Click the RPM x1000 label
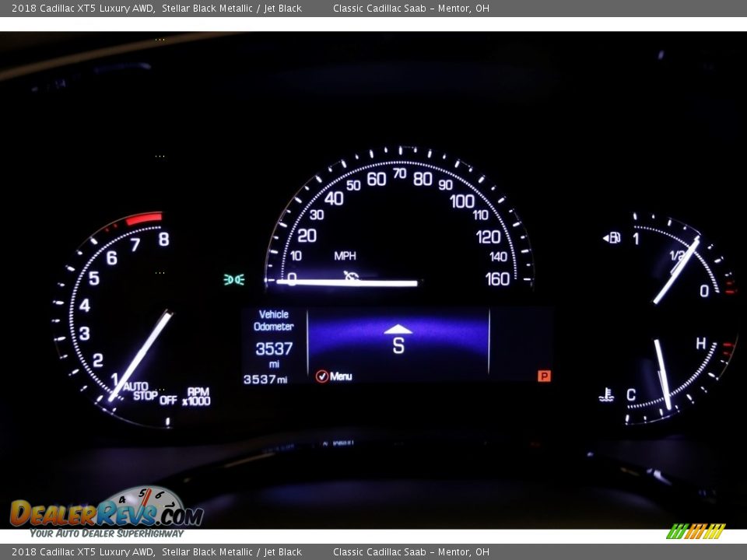Image resolution: width=747 pixels, height=560 pixels. tap(197, 397)
